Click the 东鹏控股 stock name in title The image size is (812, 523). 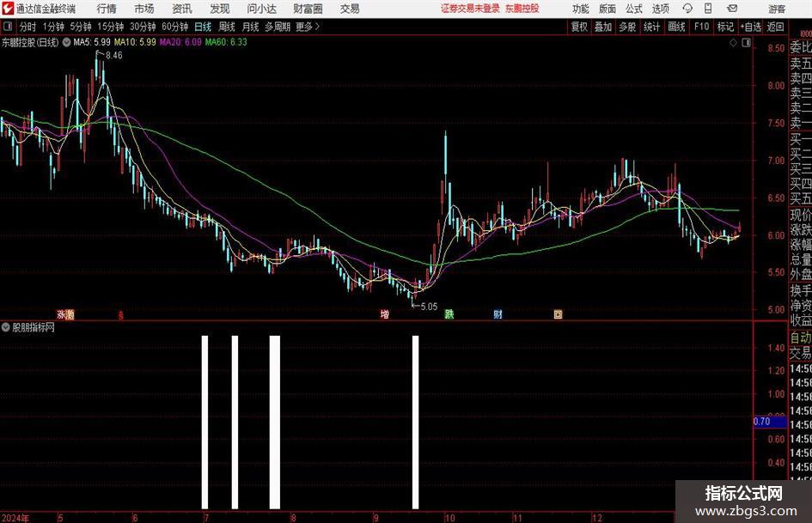(522, 9)
